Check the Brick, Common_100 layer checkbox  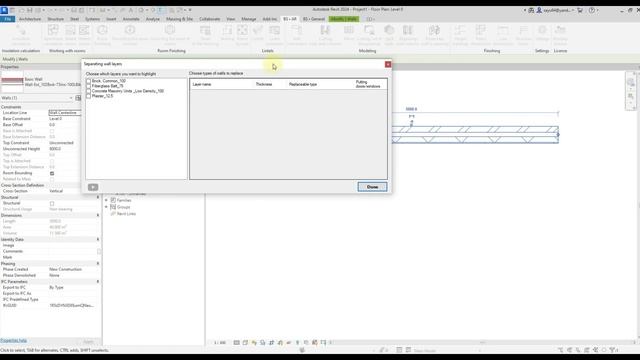pyautogui.click(x=88, y=81)
